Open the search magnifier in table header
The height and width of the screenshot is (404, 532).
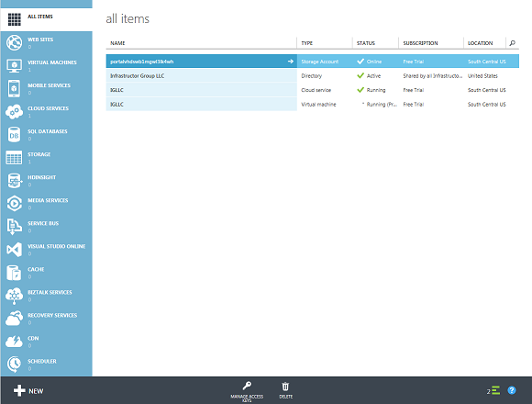pos(513,43)
